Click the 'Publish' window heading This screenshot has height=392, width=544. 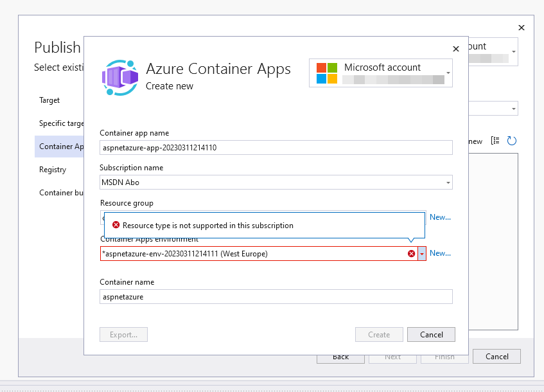[58, 48]
